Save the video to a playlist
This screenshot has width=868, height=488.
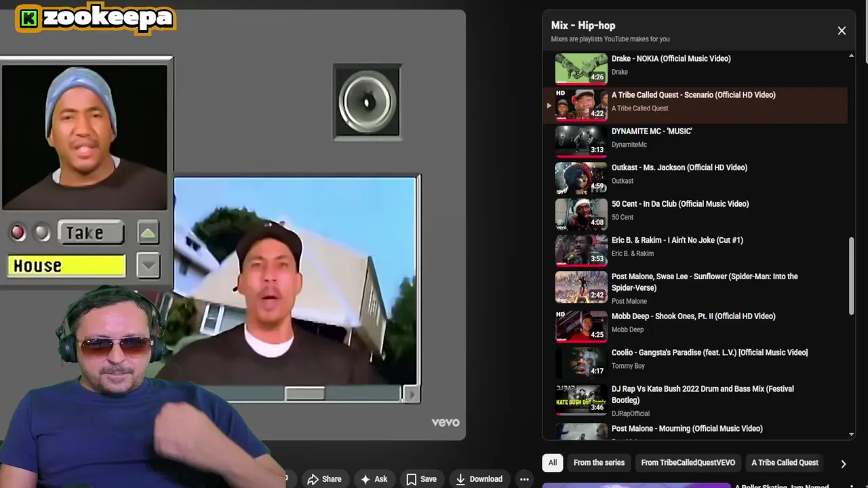click(421, 479)
